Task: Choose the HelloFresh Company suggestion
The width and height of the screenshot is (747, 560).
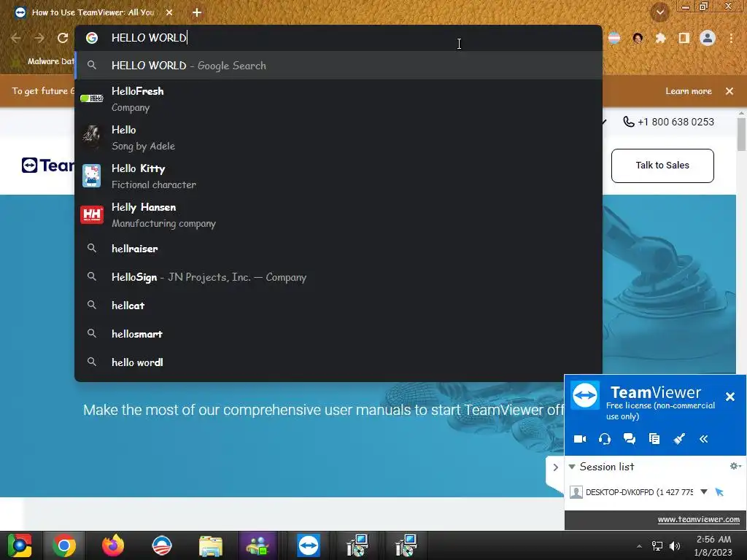Action: coord(338,98)
